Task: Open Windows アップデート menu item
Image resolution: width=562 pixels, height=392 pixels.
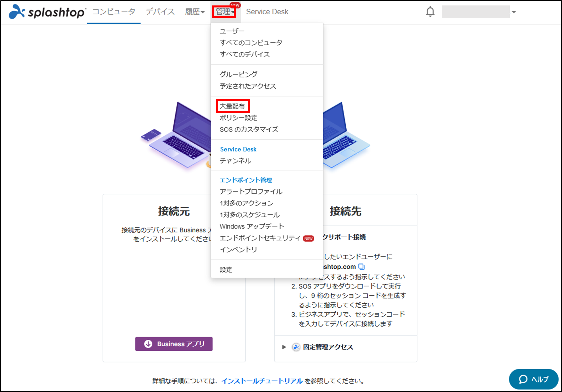Action: tap(252, 226)
